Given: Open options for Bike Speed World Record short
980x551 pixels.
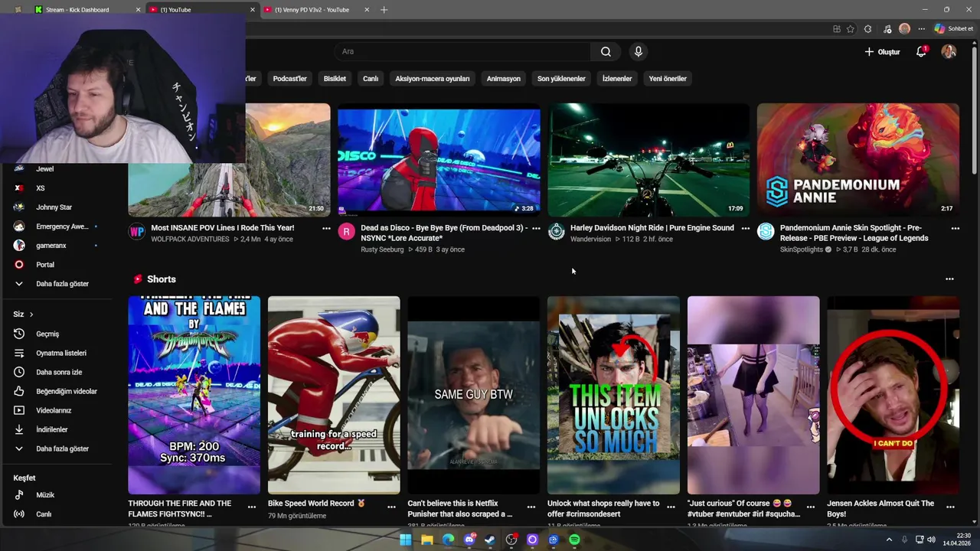Looking at the screenshot, I should [391, 507].
